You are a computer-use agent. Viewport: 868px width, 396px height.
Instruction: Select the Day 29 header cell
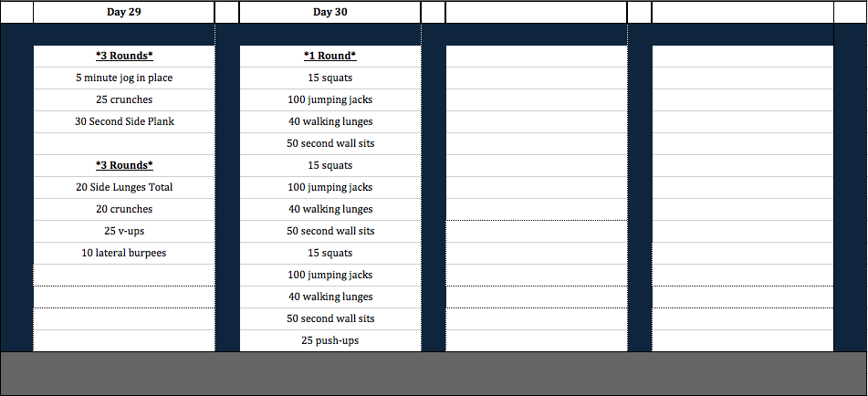(124, 12)
